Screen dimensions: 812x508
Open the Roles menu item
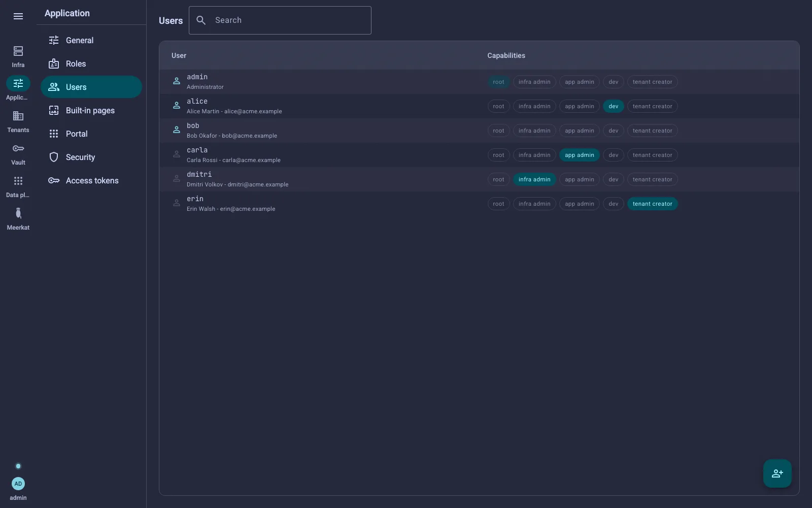(91, 63)
